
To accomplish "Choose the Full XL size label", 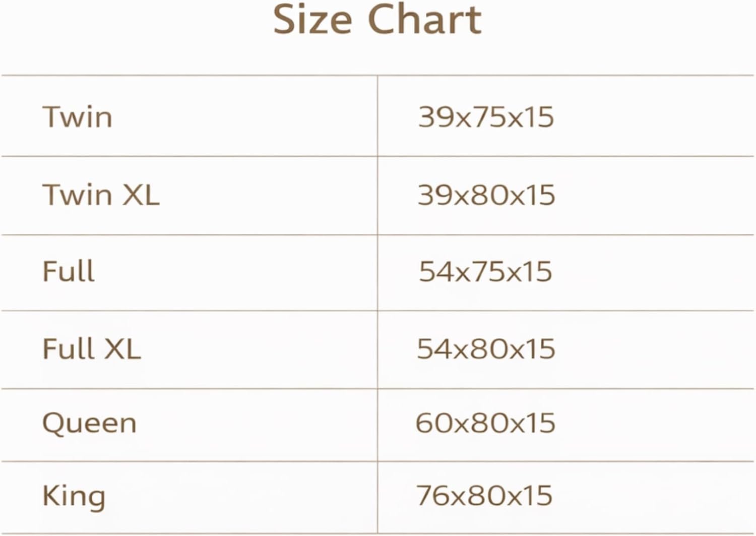I will click(x=91, y=349).
